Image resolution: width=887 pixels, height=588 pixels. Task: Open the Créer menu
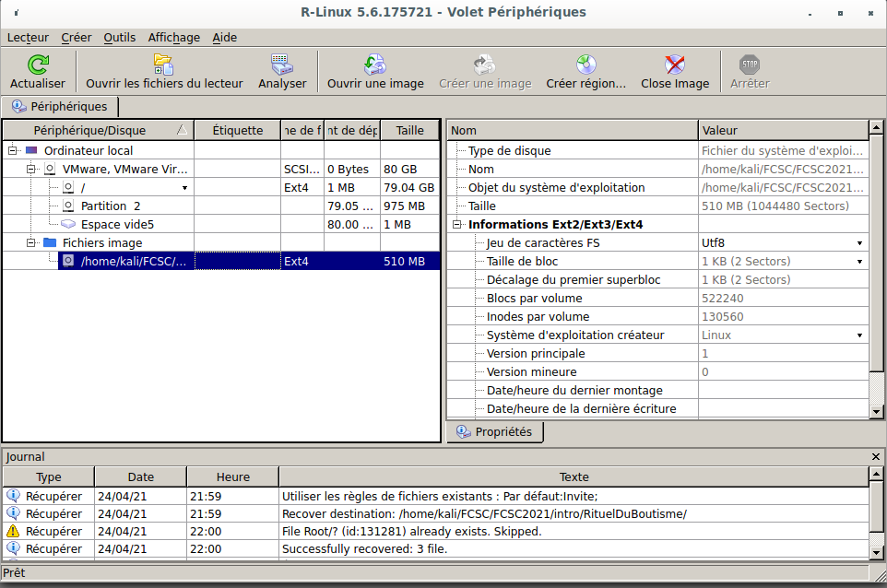(x=77, y=37)
